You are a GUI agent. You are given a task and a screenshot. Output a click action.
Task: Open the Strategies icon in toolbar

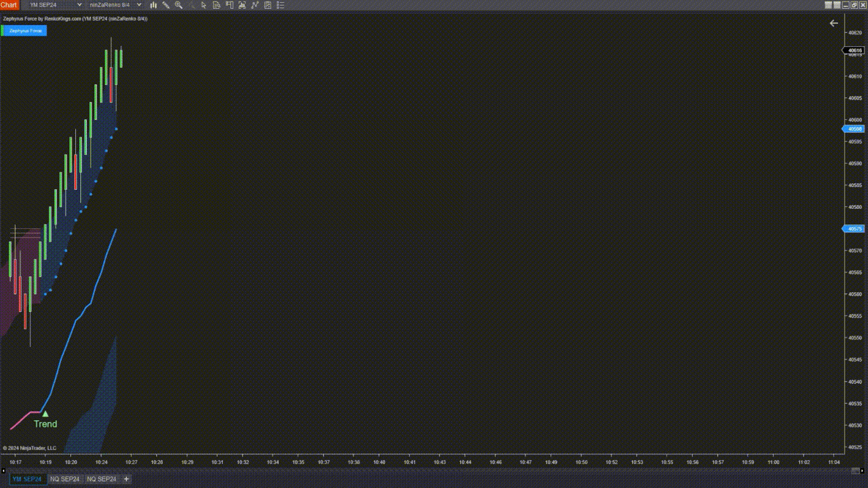click(x=255, y=5)
